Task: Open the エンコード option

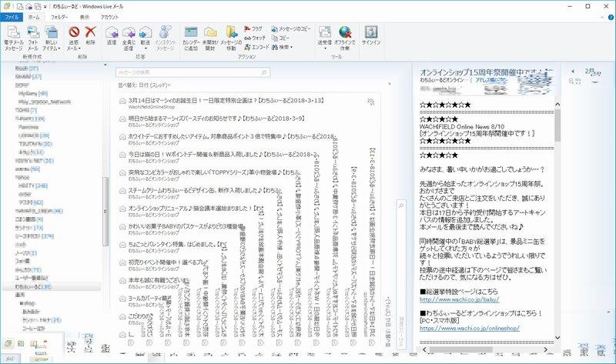Action: click(256, 47)
